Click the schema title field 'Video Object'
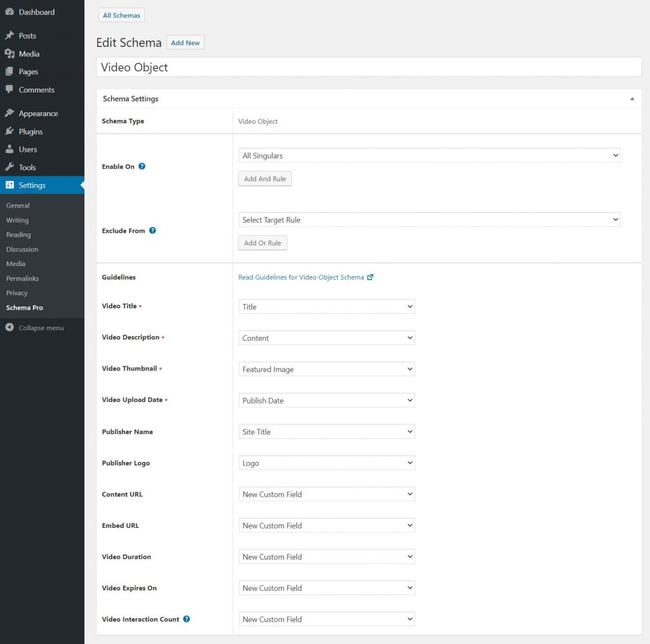The height and width of the screenshot is (644, 650). point(368,67)
